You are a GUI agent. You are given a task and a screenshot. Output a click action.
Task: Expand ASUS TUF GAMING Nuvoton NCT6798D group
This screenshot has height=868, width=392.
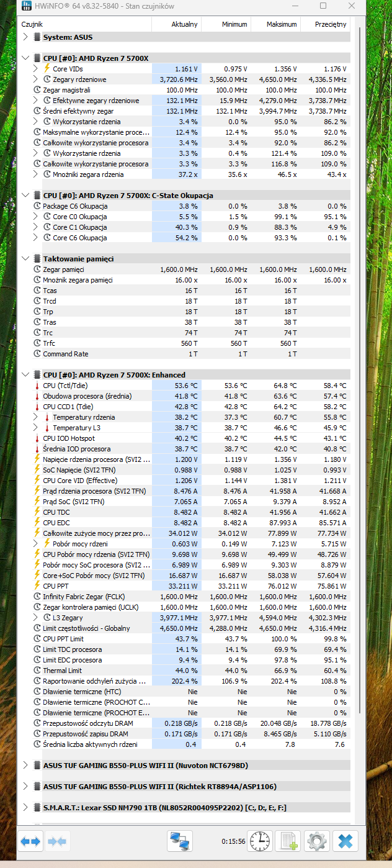[x=25, y=766]
